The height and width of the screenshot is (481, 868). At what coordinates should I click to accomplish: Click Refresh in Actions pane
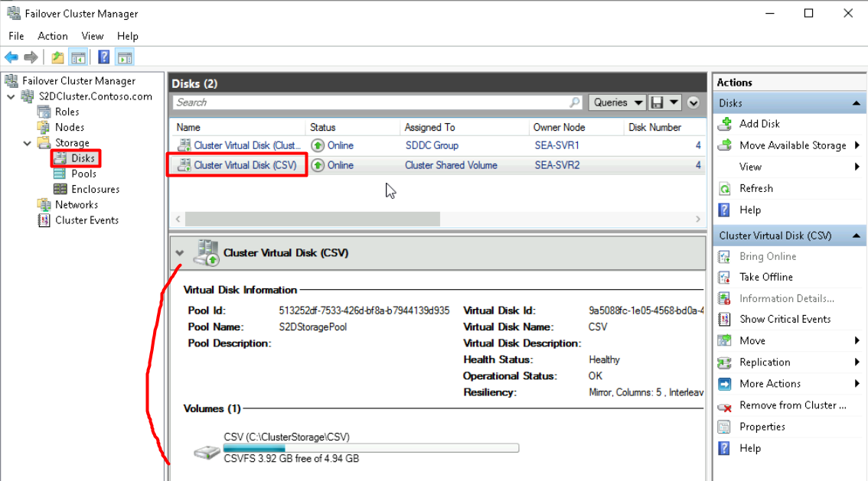pyautogui.click(x=756, y=189)
